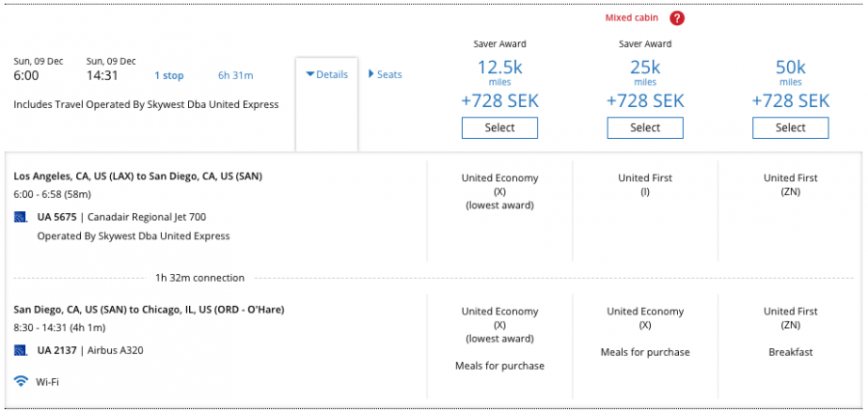Collapse the Details expander
Image resolution: width=868 pixels, height=411 pixels.
coord(327,74)
